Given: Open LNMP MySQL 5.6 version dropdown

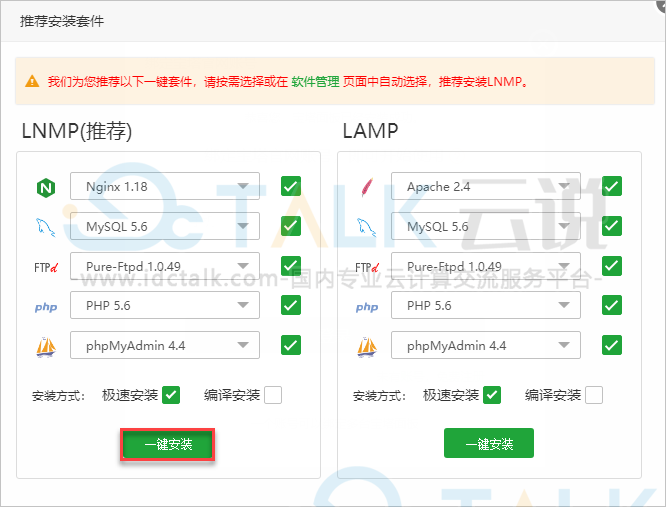Looking at the screenshot, I should [x=165, y=226].
